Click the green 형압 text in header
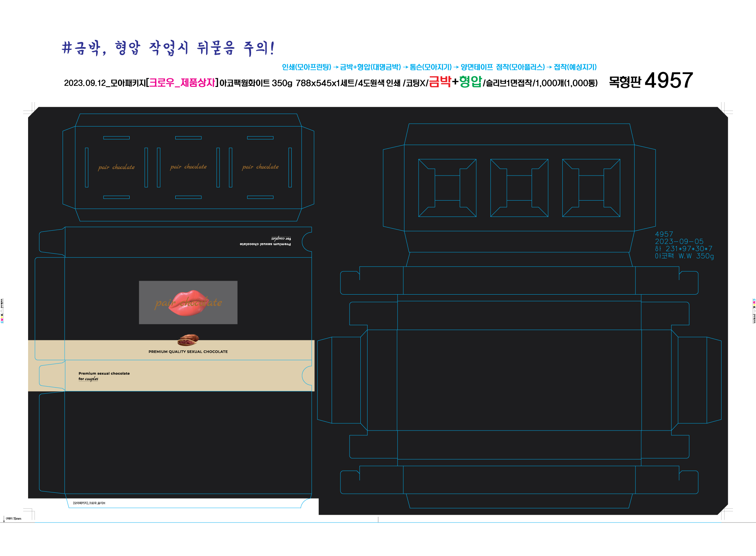Image resolution: width=756 pixels, height=556 pixels. pos(470,82)
